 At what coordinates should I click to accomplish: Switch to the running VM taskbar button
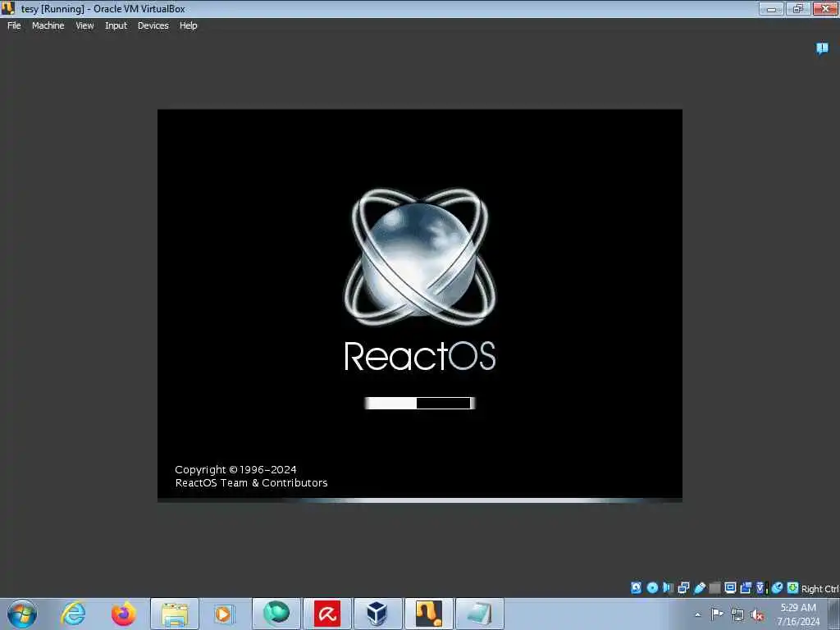(428, 614)
